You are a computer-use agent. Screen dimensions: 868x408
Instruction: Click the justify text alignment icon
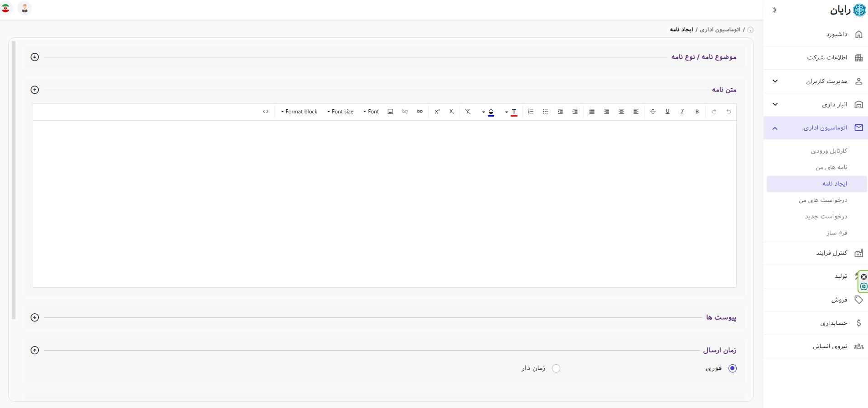592,112
